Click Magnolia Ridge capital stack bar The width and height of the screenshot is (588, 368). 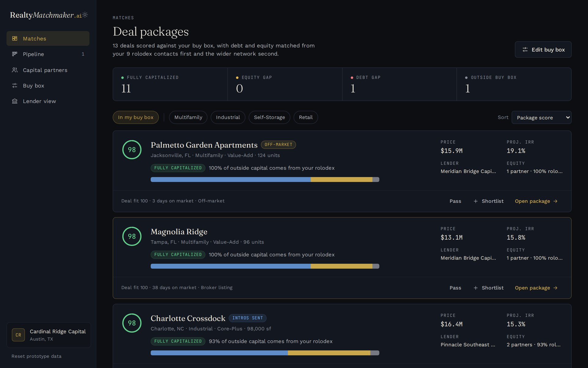(265, 266)
